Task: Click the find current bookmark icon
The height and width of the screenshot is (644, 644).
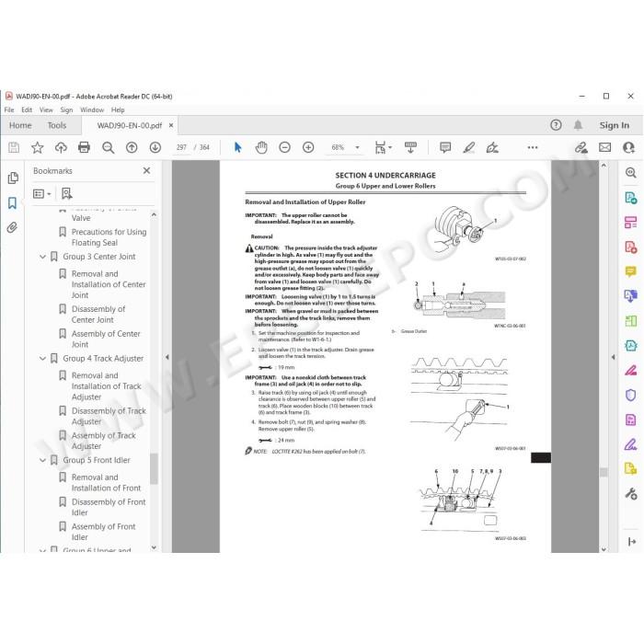Action: pyautogui.click(x=66, y=193)
